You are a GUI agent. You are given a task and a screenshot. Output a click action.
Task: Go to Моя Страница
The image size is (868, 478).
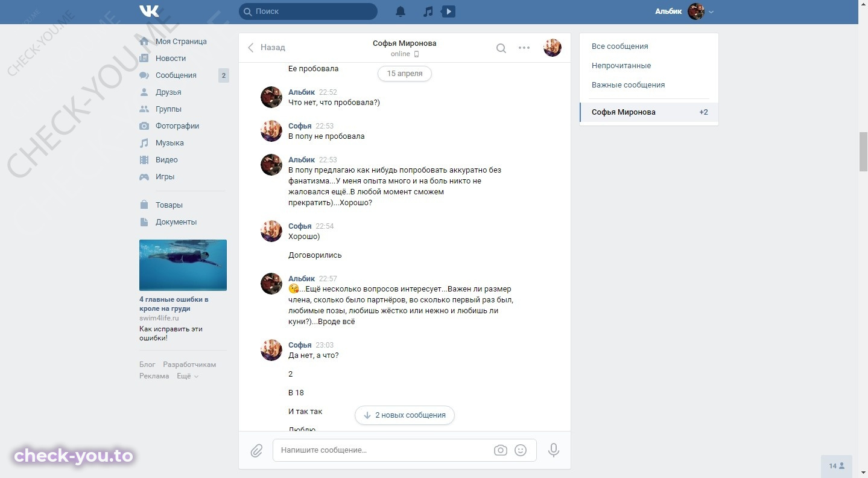(x=181, y=42)
